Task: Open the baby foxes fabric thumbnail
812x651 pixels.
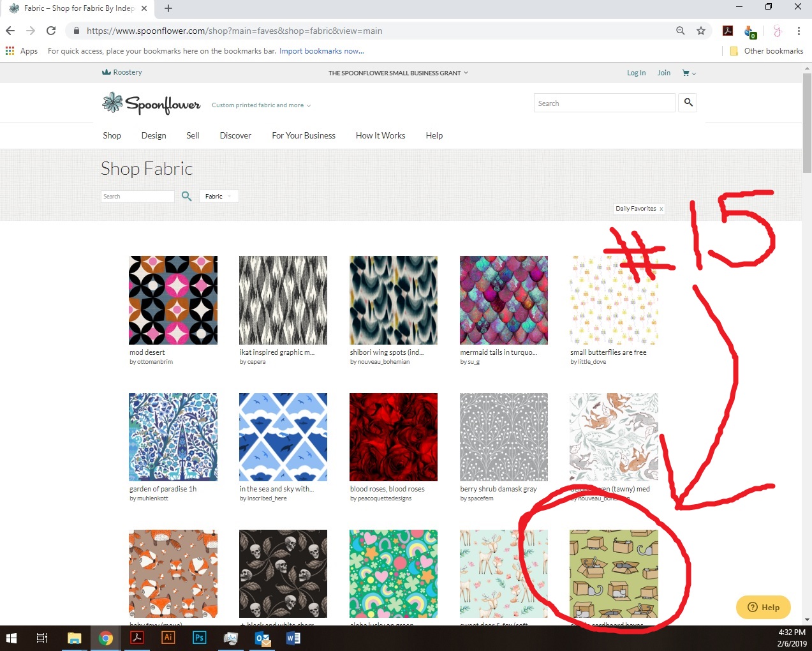Action: (x=173, y=574)
